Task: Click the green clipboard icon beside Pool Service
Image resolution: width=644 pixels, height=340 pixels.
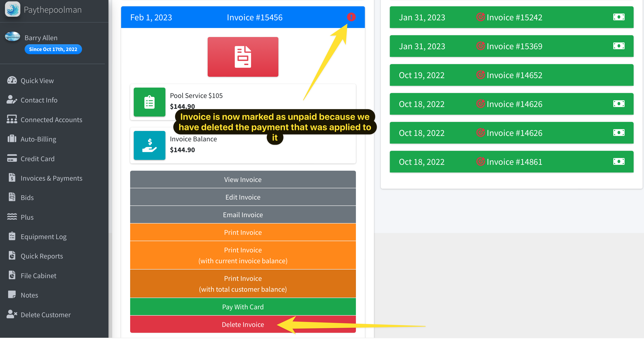Action: 150,102
